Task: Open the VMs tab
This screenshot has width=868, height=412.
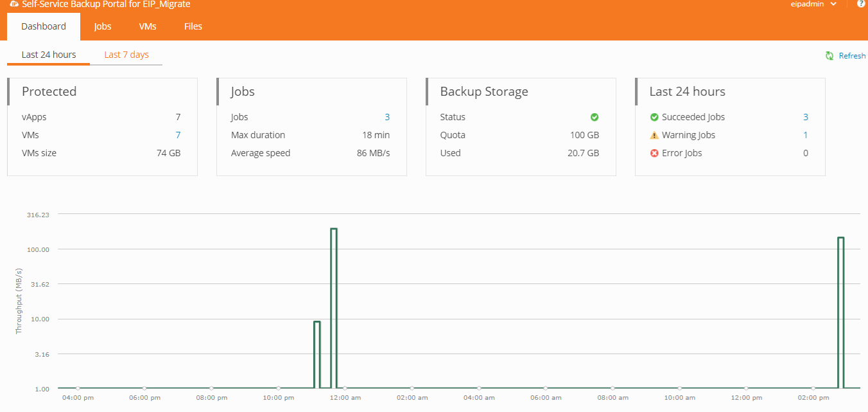Action: 148,26
